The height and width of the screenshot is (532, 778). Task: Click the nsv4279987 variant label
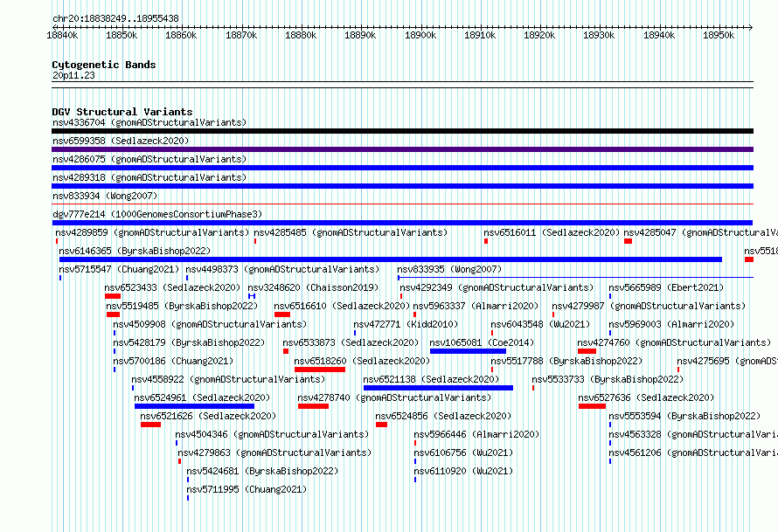649,306
